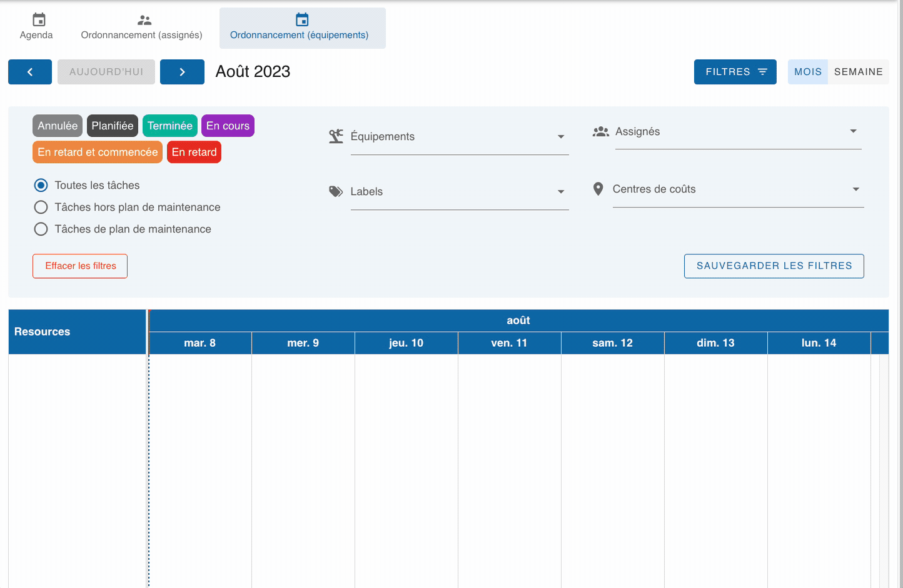Switch to Ordonnancement (équipements) tab
The image size is (903, 588).
pyautogui.click(x=302, y=28)
